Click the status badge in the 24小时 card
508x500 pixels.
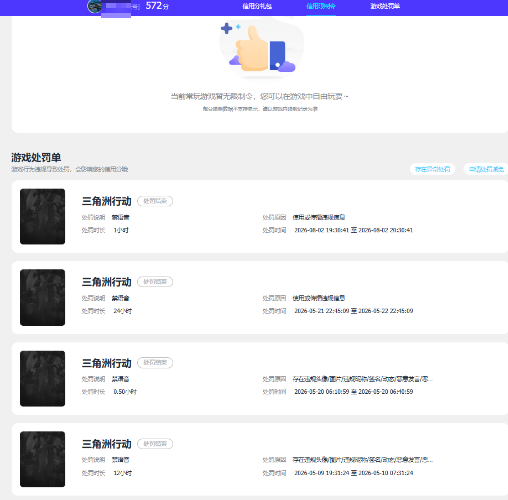[x=155, y=282]
